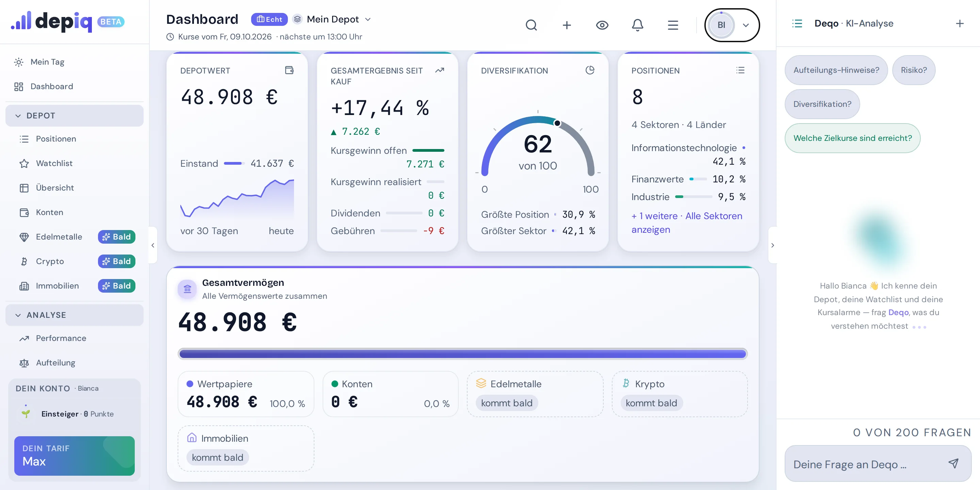
Task: Click the Kursgewinn offen green bar
Action: 428,150
